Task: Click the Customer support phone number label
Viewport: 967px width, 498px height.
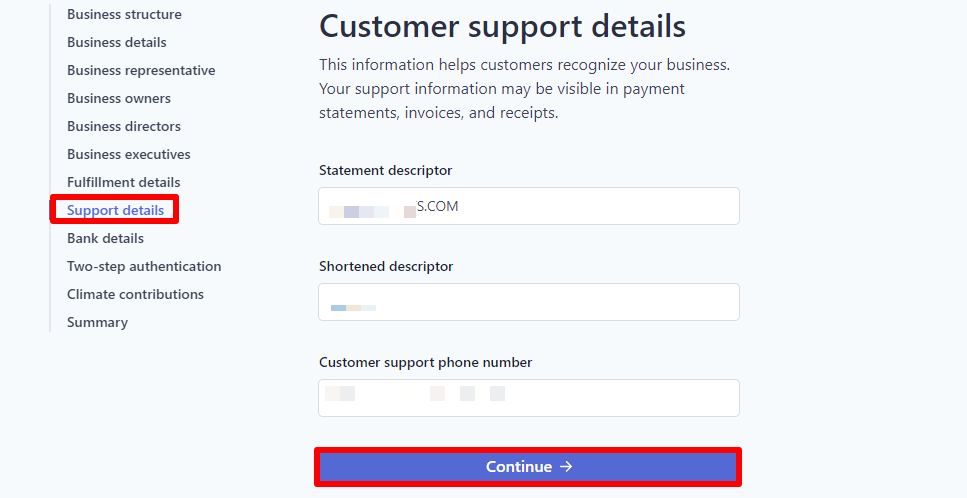Action: tap(425, 363)
